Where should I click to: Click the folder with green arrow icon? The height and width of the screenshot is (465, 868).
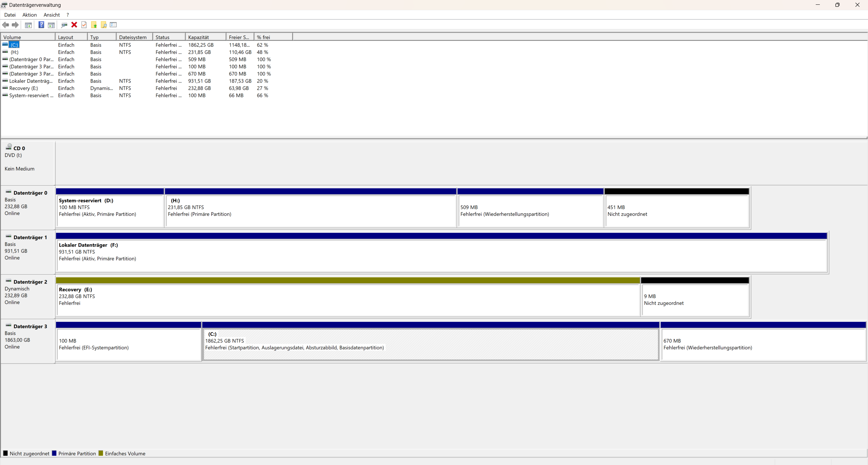pyautogui.click(x=94, y=25)
